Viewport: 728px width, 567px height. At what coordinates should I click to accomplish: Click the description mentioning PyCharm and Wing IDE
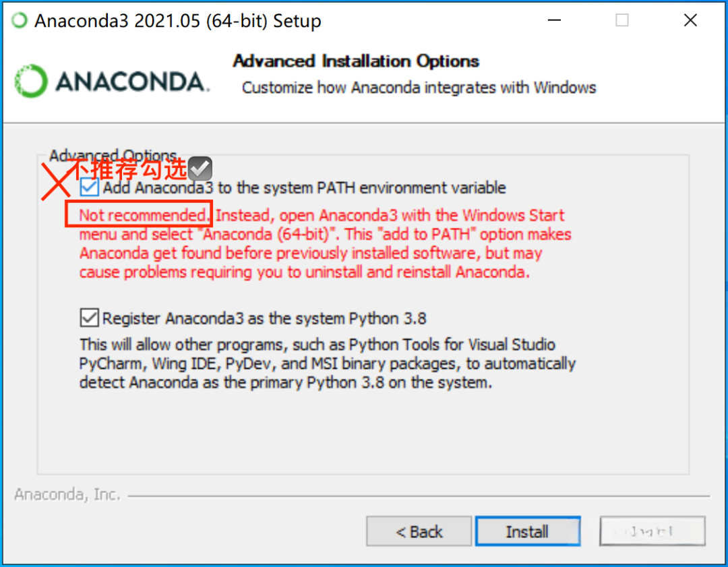pyautogui.click(x=327, y=363)
